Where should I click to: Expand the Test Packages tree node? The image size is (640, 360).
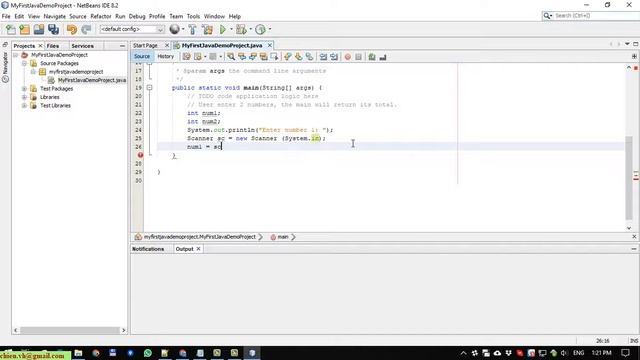(24, 89)
